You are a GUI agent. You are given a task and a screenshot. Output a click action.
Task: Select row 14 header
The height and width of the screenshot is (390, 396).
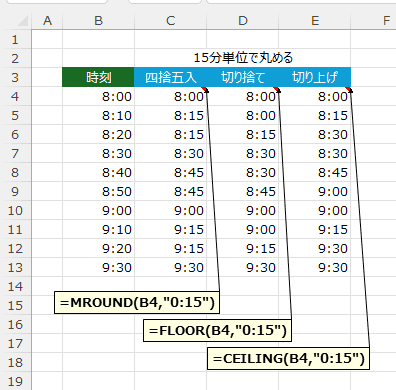pyautogui.click(x=15, y=286)
